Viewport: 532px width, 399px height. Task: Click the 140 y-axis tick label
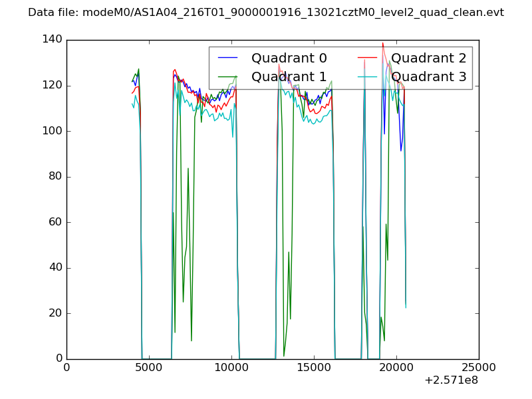[52, 40]
